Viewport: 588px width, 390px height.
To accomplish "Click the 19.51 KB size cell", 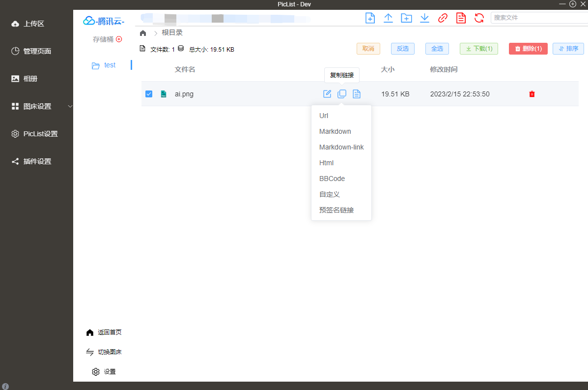I will 395,94.
